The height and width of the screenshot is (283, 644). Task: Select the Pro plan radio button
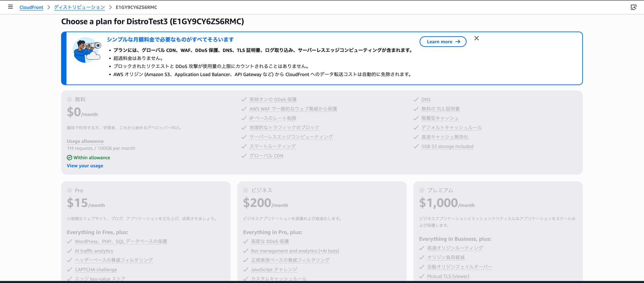[70, 190]
